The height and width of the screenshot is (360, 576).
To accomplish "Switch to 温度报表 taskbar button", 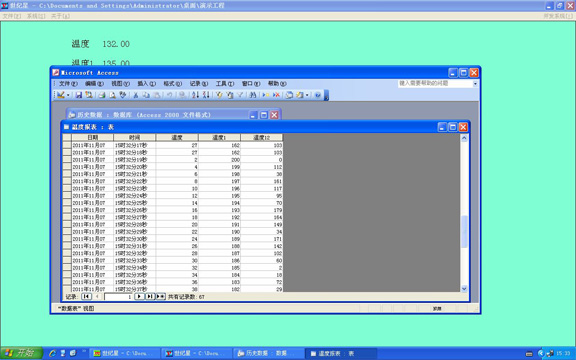I will [x=340, y=353].
